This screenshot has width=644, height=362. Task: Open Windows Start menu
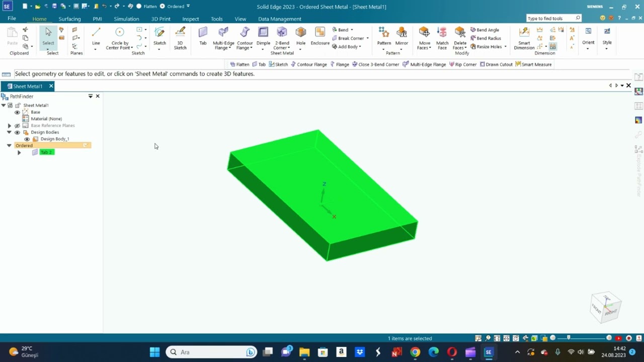[154, 352]
